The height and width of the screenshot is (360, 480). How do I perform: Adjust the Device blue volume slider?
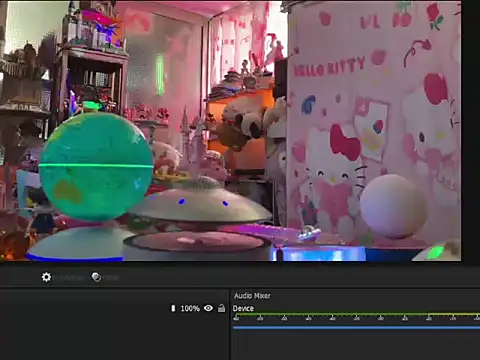(x=356, y=328)
